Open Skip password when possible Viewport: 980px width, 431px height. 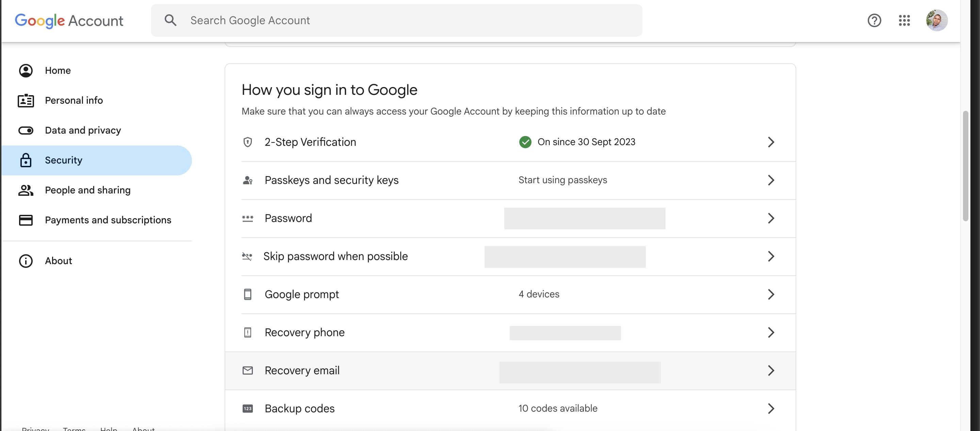click(335, 257)
